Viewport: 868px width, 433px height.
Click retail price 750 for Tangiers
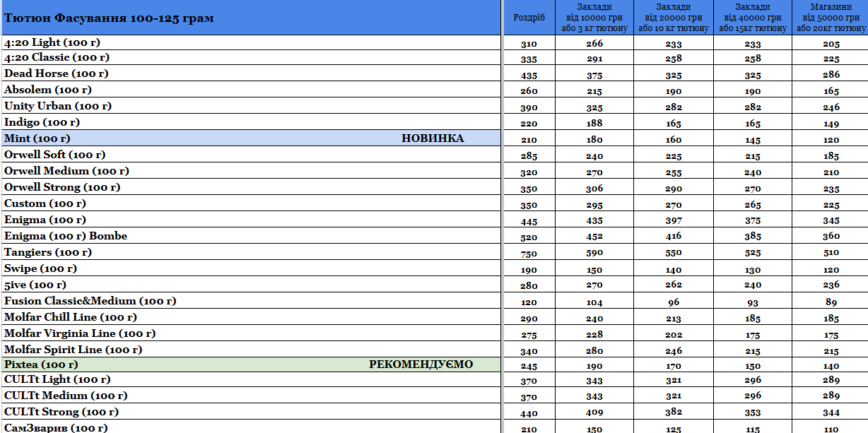[529, 254]
